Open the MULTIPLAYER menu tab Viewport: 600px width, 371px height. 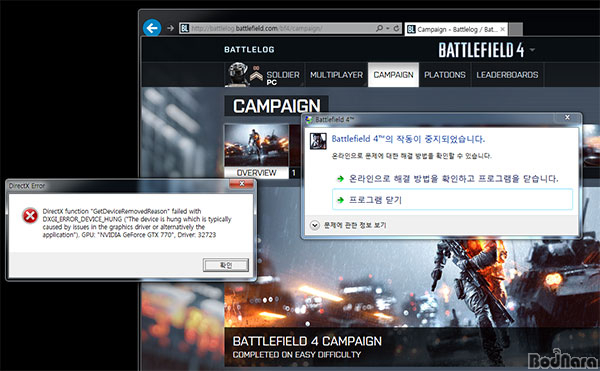(336, 75)
